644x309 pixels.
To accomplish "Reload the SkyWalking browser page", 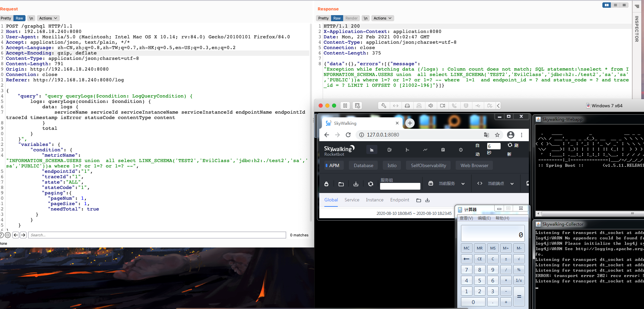I will click(348, 135).
